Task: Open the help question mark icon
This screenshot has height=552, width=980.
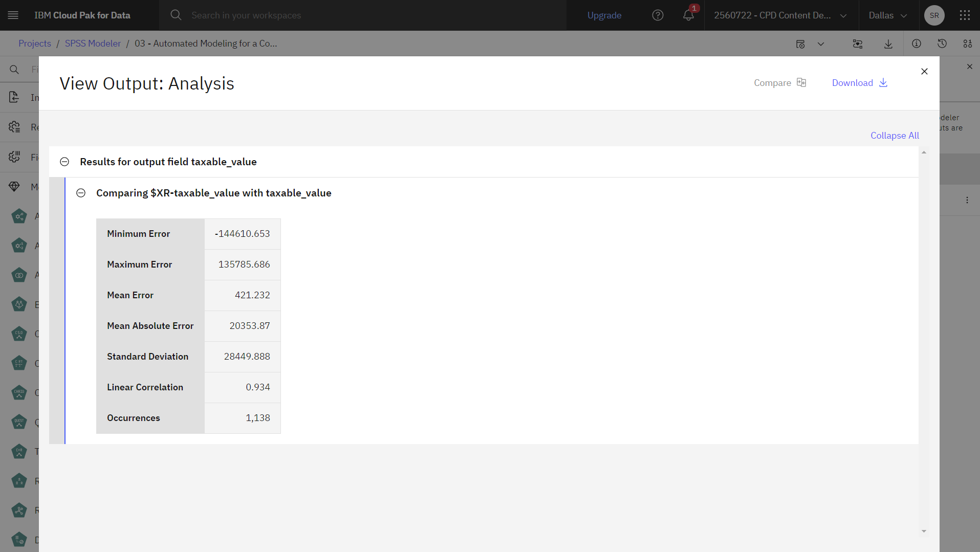Action: point(658,15)
